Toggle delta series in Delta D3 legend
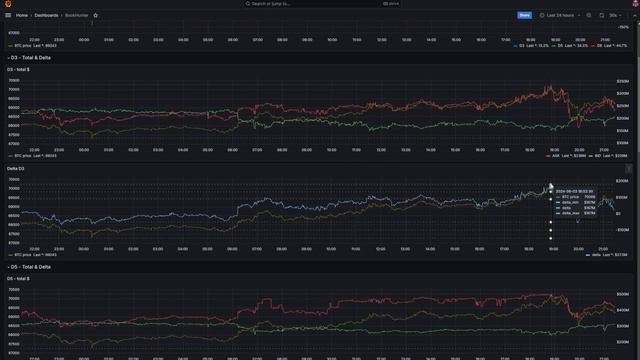Image resolution: width=640 pixels, height=360 pixels. point(607,255)
